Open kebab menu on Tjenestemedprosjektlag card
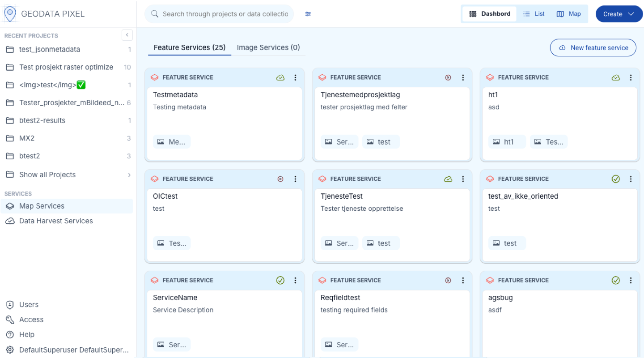The image size is (644, 358). point(463,77)
